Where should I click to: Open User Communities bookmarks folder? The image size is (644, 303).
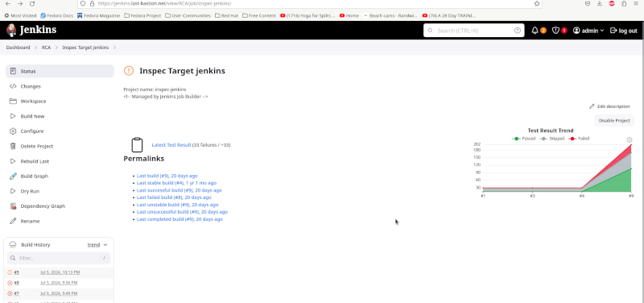188,15
